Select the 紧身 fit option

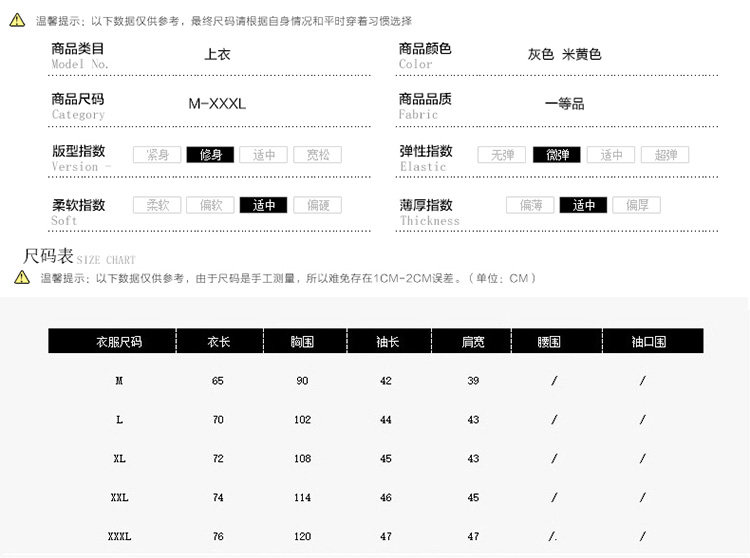(157, 155)
